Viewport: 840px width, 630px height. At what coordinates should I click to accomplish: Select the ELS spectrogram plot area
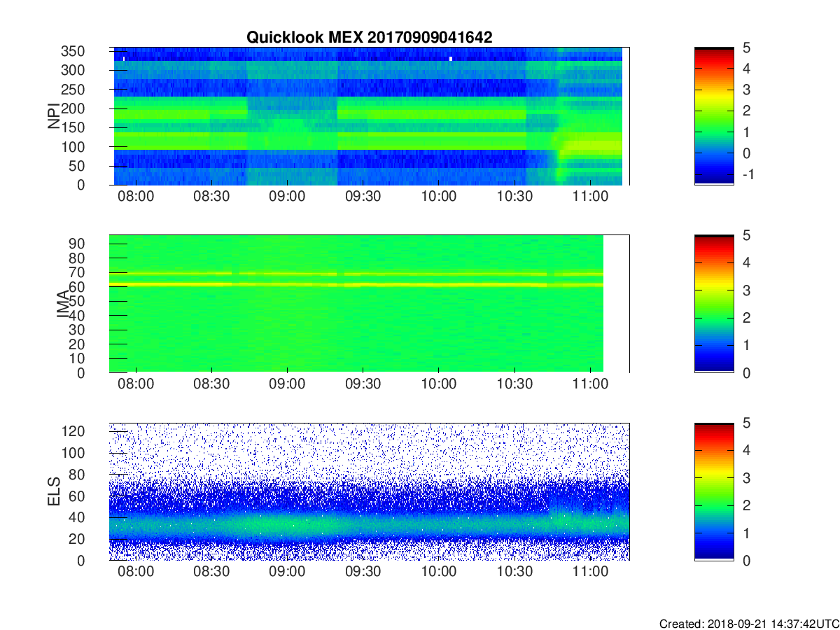tap(370, 491)
